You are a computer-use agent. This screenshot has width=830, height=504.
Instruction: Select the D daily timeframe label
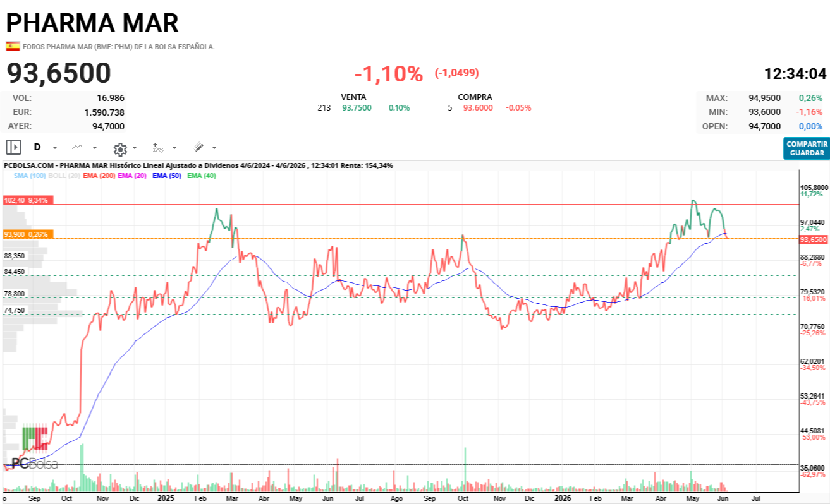37,147
